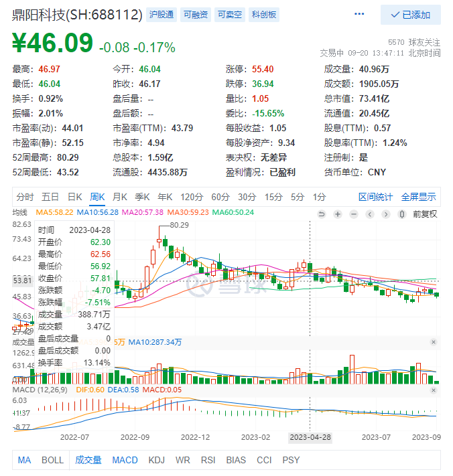
Task: Click the MA30:59.23 legend value
Action: (x=188, y=212)
